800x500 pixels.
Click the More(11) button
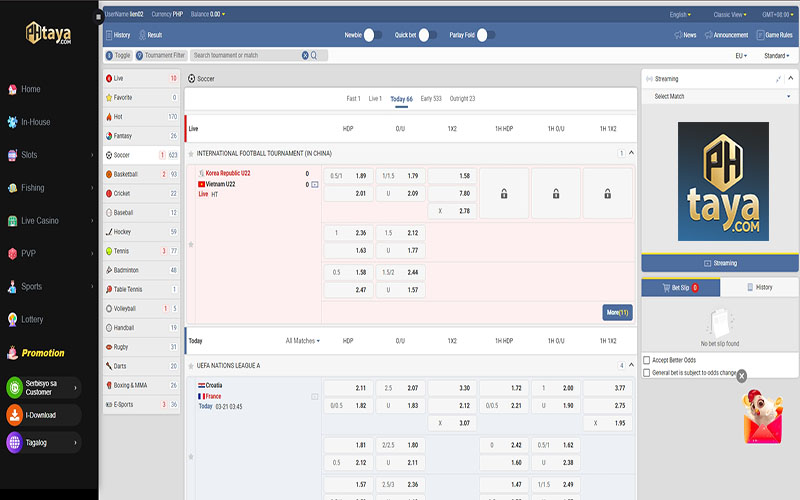617,312
